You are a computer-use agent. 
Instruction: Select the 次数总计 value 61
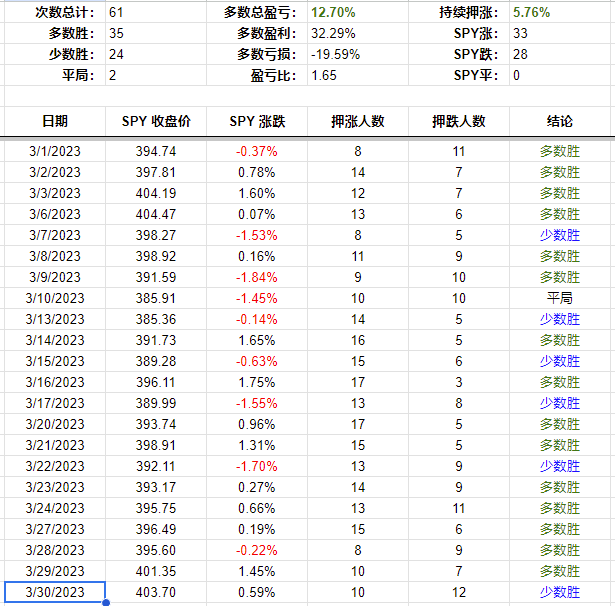tap(156, 12)
